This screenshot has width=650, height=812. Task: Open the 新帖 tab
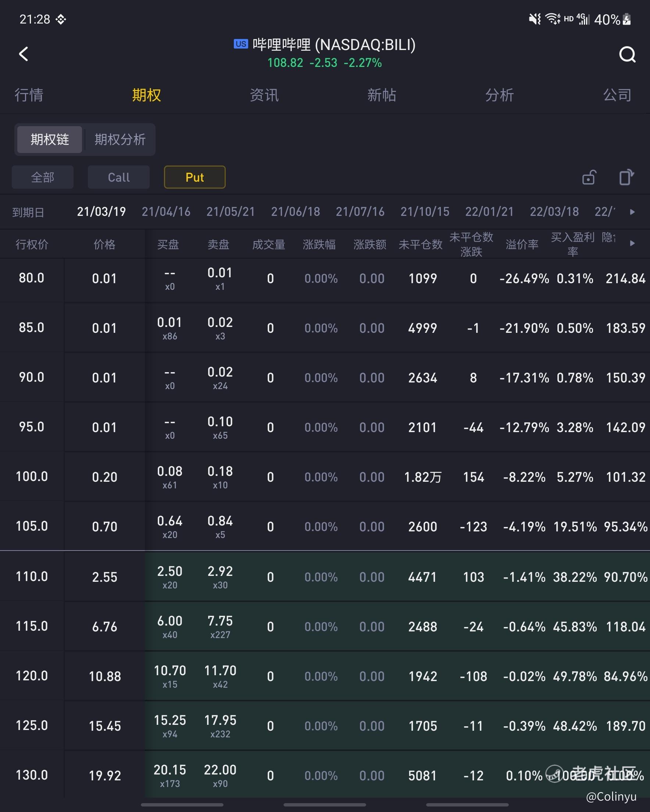[x=382, y=95]
